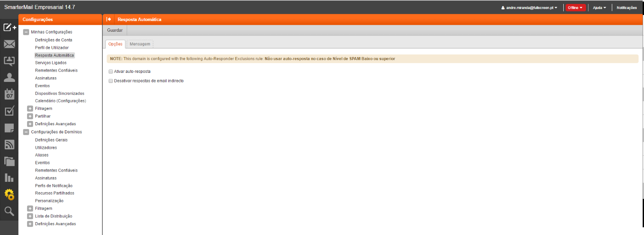Screen dimensions: 644x235
Task: Open the contacts person icon
Action: [x=9, y=77]
